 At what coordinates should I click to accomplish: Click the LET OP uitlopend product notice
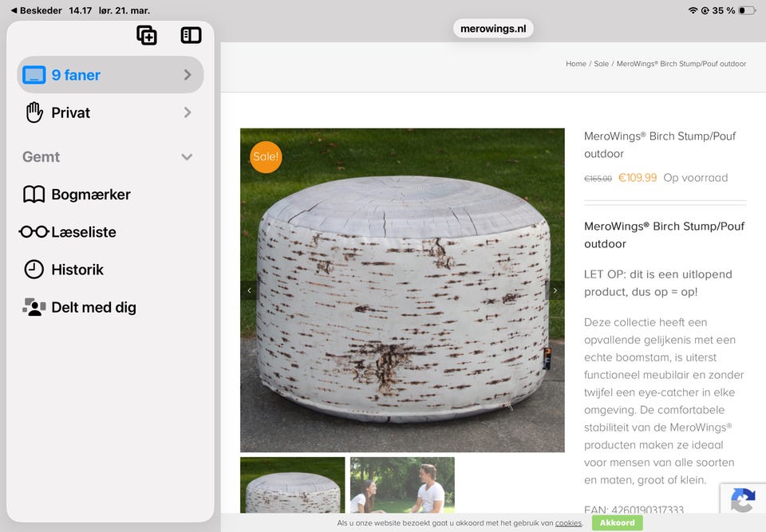click(x=658, y=283)
